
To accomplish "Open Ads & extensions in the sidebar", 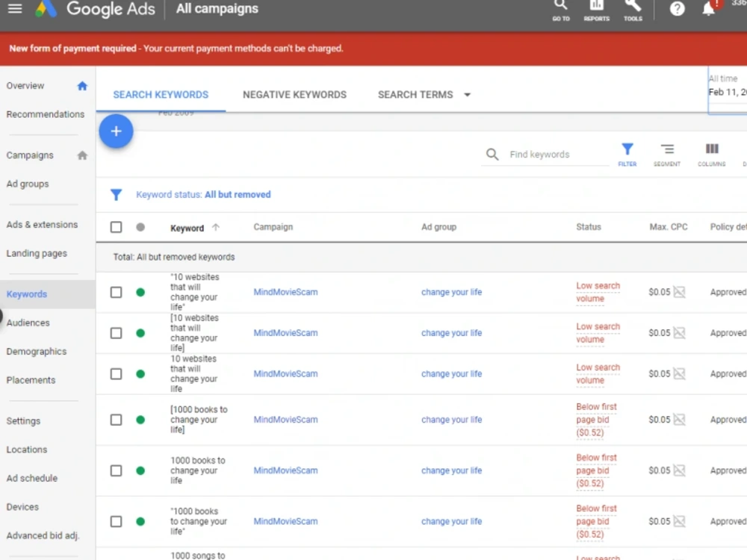I will pyautogui.click(x=42, y=224).
